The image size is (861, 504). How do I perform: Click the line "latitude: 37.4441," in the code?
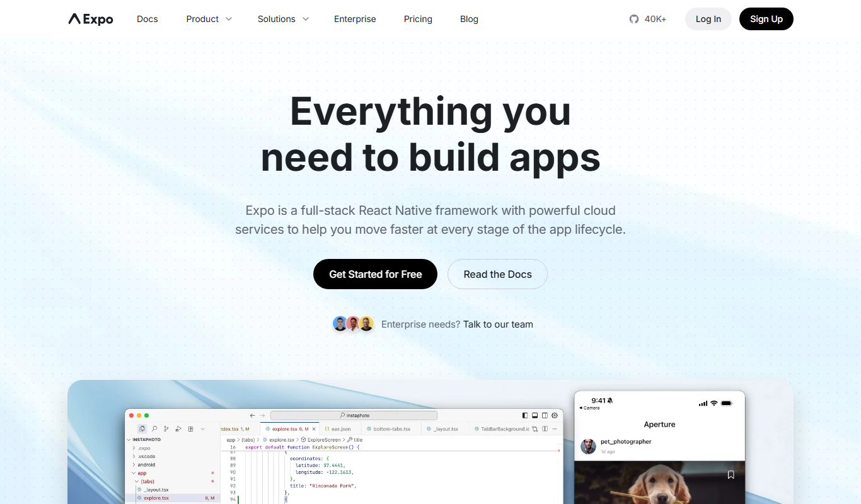pos(320,465)
